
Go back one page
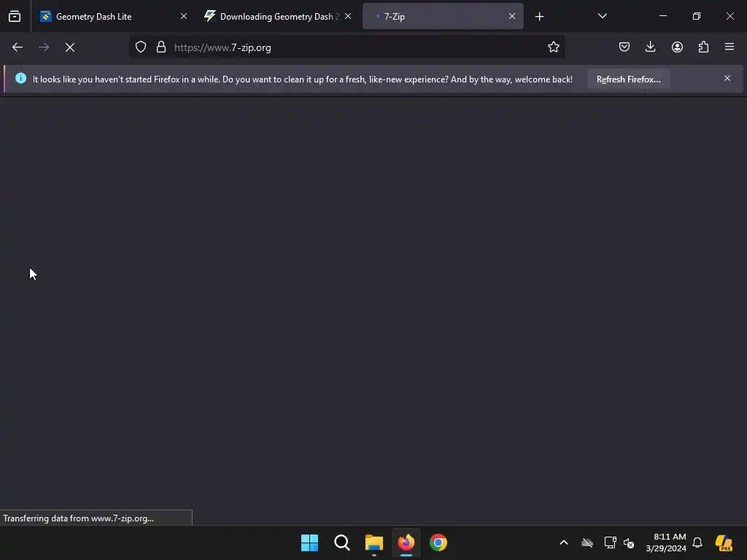tap(18, 47)
